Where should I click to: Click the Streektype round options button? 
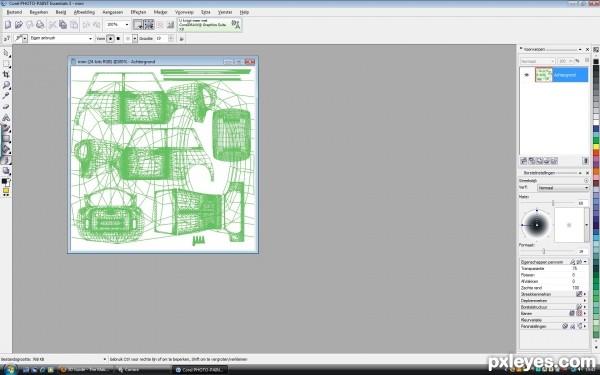pos(586,180)
